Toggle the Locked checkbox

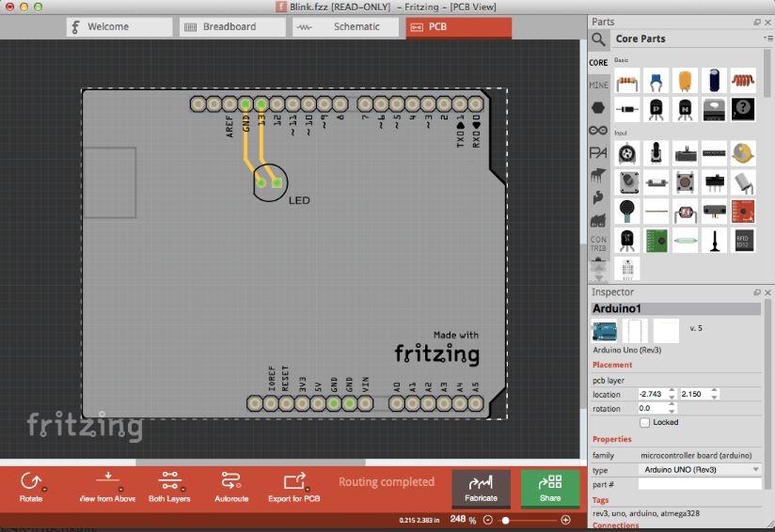(644, 422)
